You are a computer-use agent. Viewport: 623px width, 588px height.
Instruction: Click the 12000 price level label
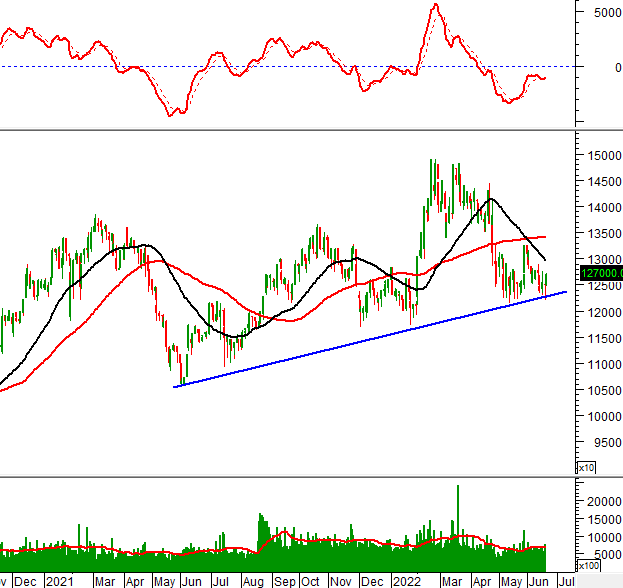tap(600, 313)
